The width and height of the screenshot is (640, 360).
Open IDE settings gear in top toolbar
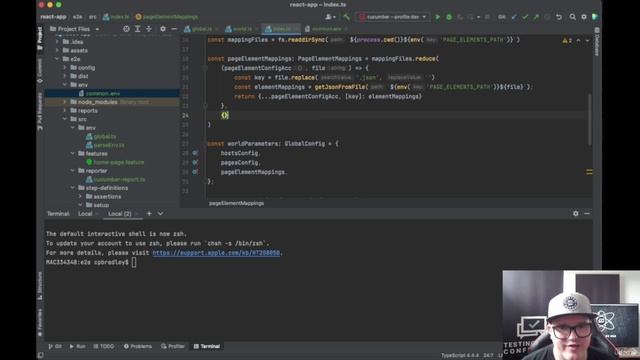coord(584,17)
